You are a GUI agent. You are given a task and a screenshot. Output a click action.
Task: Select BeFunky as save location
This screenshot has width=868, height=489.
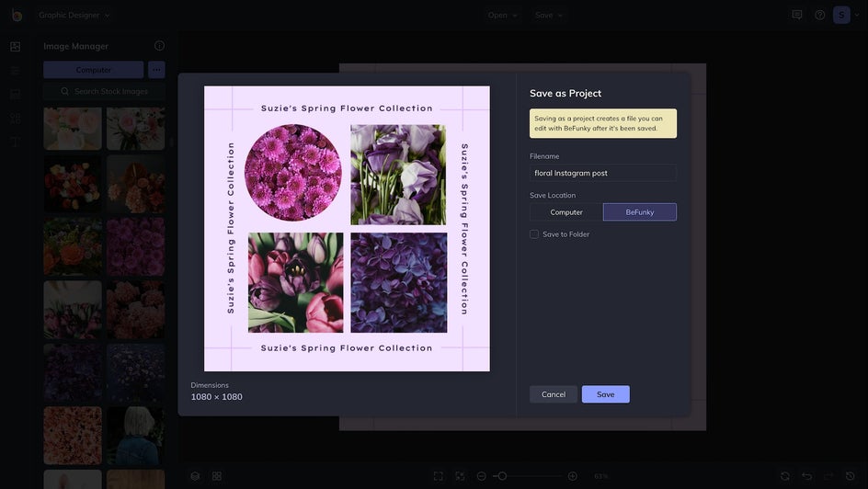(640, 211)
